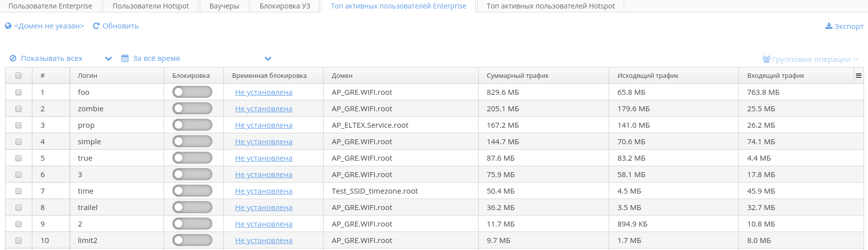The height and width of the screenshot is (250, 868).
Task: Click the Показывать всех filter circle icon
Action: 13,58
